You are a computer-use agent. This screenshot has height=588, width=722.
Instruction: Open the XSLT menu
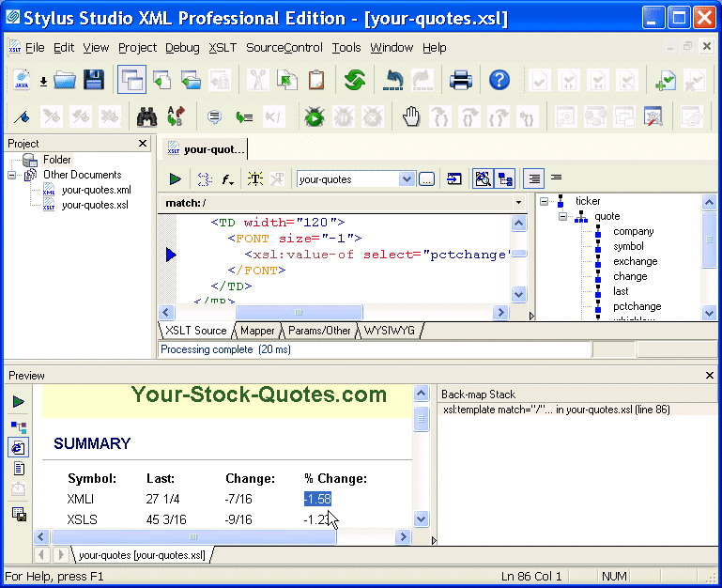[x=223, y=48]
